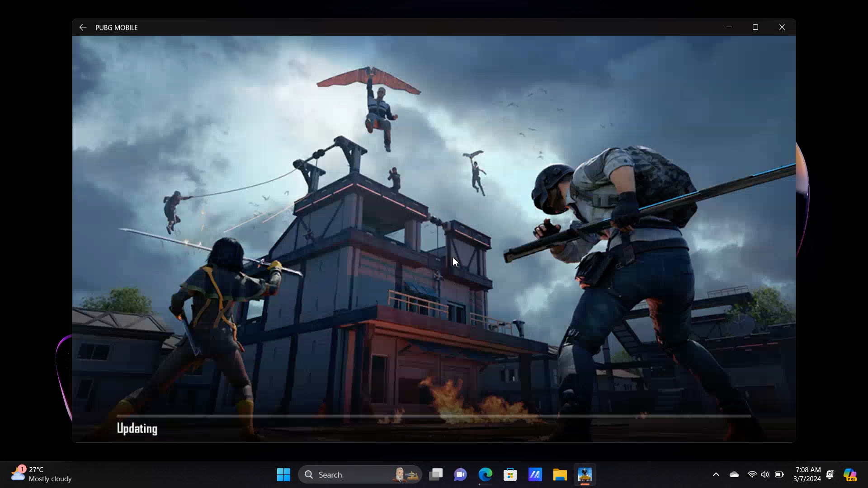Maximize the PUBG MOBILE window

click(755, 28)
